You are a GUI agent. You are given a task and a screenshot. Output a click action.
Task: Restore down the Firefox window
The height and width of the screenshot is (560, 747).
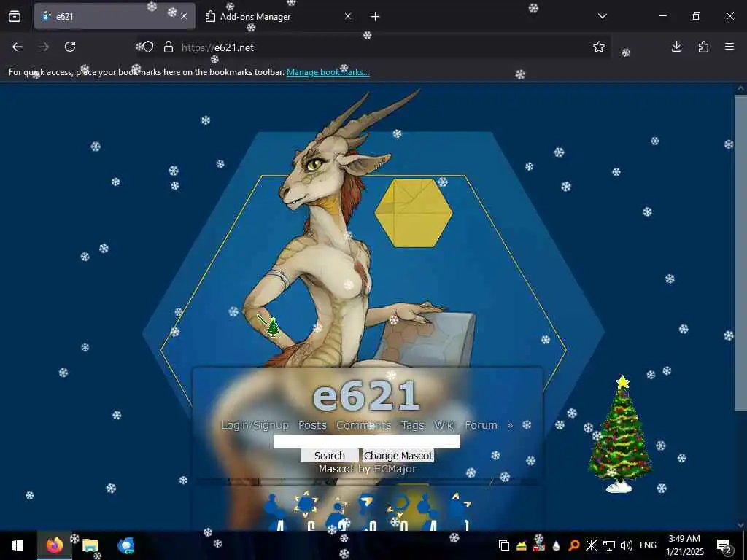tap(697, 16)
